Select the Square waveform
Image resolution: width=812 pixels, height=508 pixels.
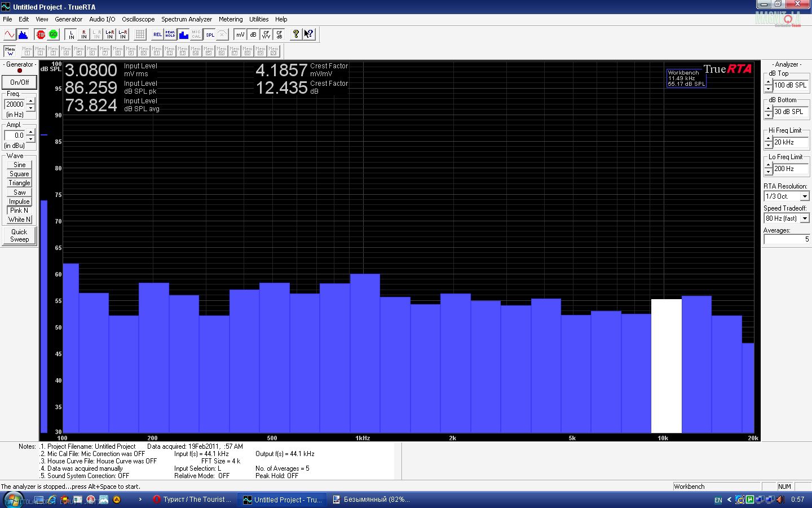pyautogui.click(x=19, y=174)
